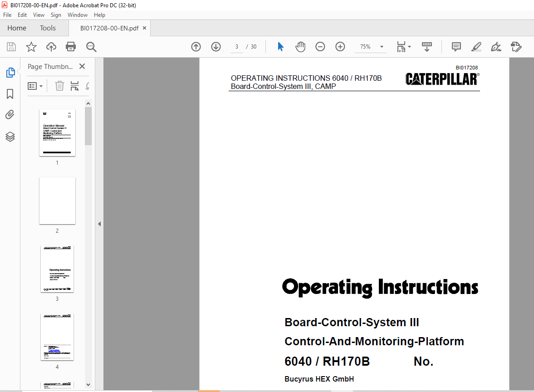Choose the Selection arrow tool
Screen dimensions: 534x392
pyautogui.click(x=280, y=47)
